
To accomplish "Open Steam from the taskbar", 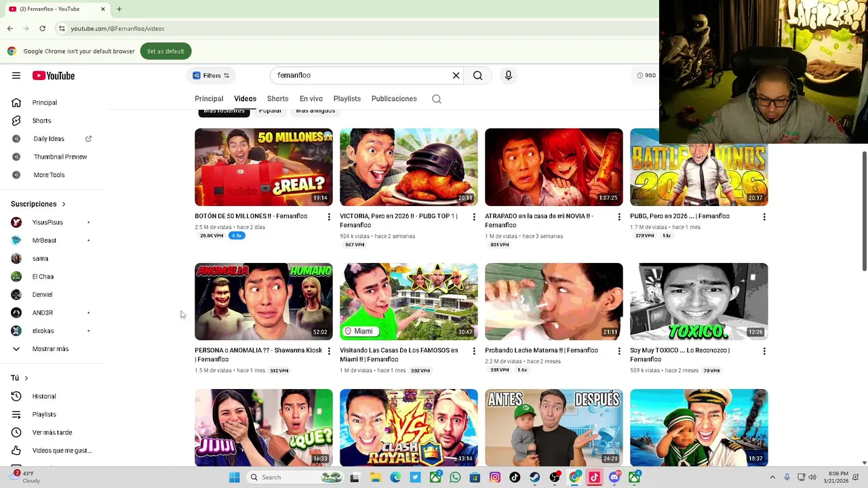I will (534, 477).
